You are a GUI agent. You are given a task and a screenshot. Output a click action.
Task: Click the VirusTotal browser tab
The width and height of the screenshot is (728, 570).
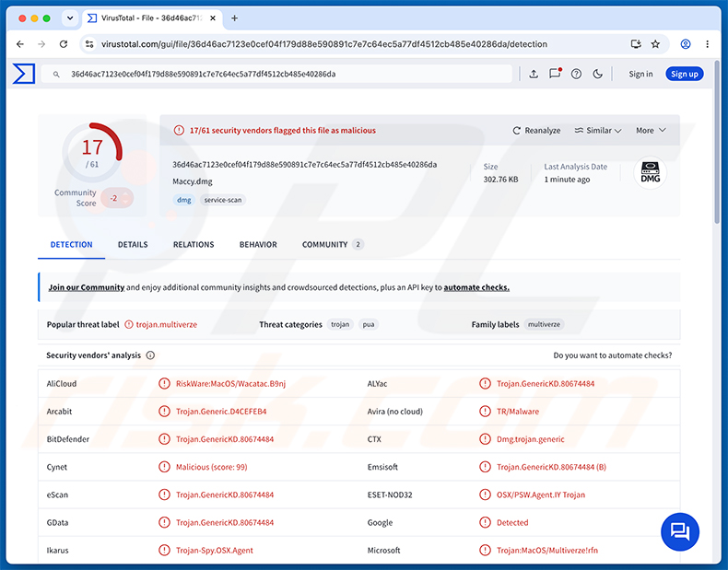click(152, 18)
